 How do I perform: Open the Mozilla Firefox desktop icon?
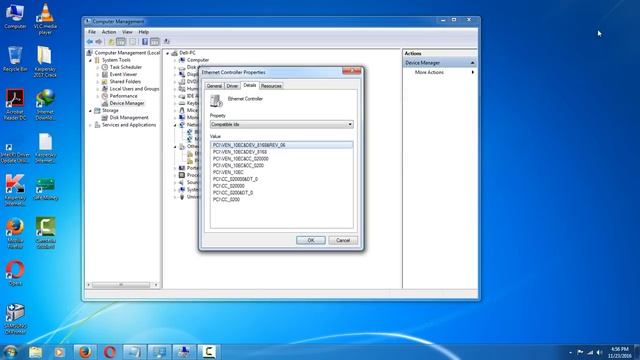[15, 233]
